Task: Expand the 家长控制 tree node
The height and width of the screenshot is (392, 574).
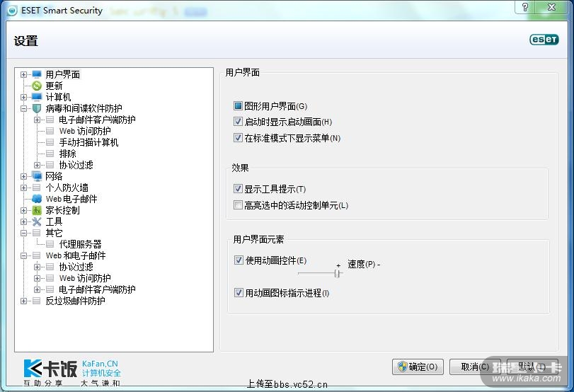Action: (24, 210)
